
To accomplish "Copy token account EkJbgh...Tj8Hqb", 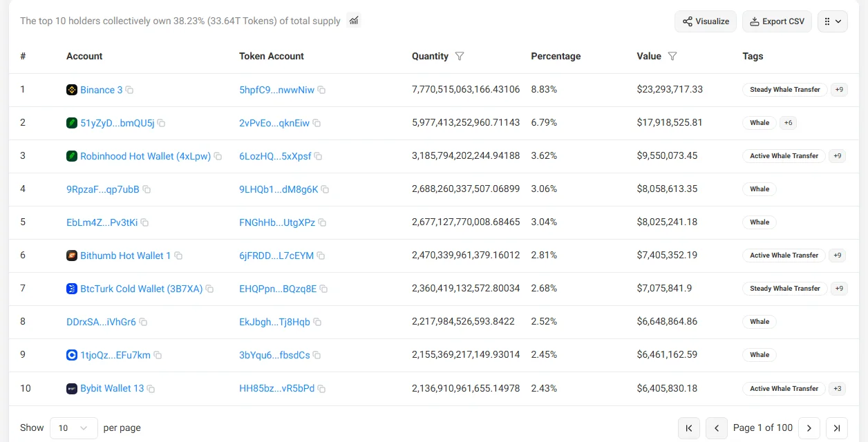I will click(317, 322).
